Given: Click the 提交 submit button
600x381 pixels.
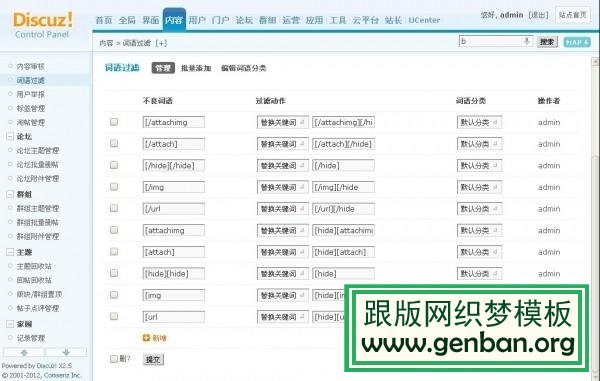Looking at the screenshot, I should tap(153, 359).
